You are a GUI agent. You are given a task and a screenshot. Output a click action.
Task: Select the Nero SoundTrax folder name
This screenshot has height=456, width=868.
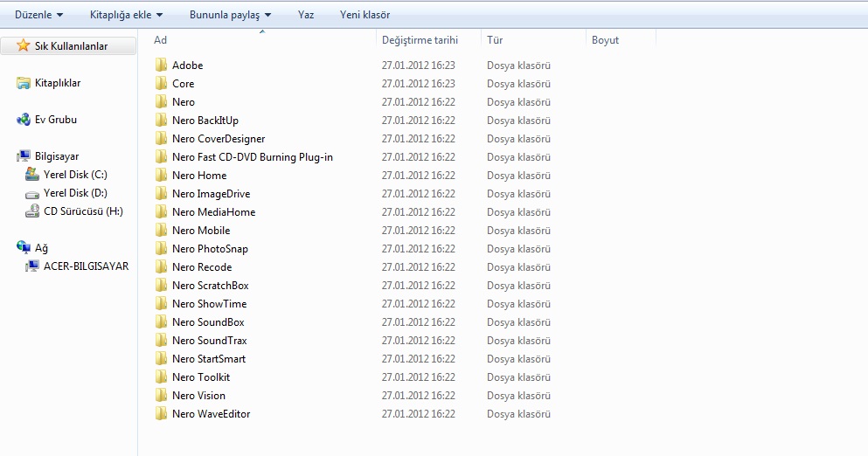[x=209, y=341]
